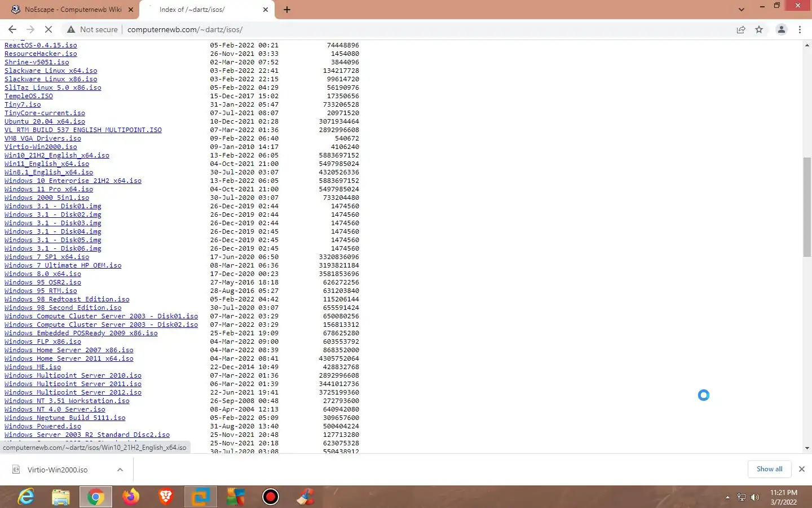Image resolution: width=812 pixels, height=508 pixels.
Task: Click the Shrine-v5051.iso link
Action: coord(37,62)
